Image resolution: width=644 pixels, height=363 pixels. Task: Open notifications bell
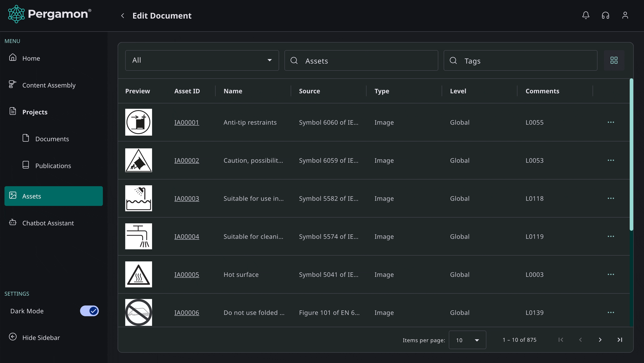click(586, 15)
